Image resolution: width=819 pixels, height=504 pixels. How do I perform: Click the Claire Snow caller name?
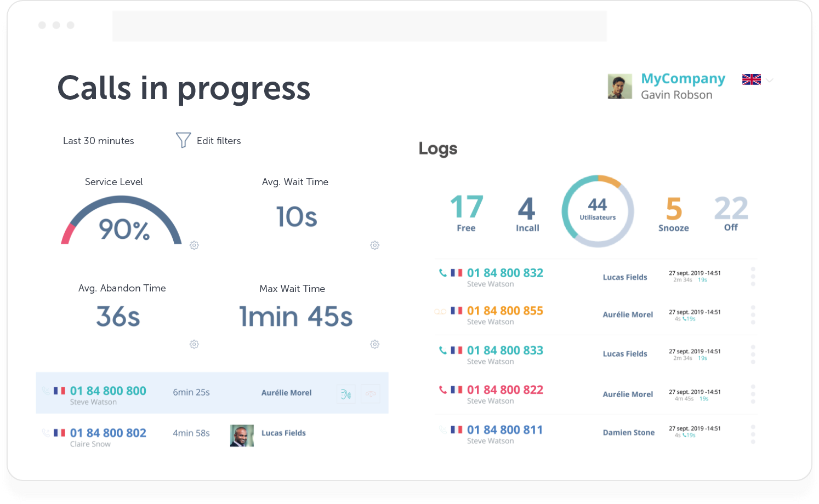tap(90, 444)
